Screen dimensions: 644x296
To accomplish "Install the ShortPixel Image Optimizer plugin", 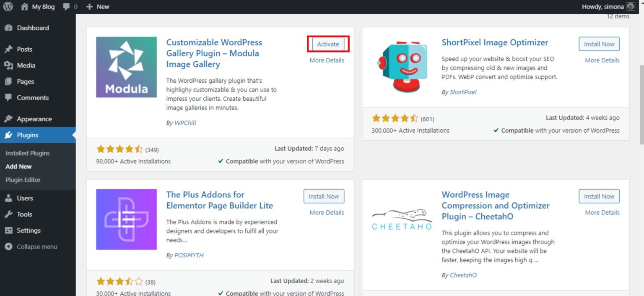I will pos(599,44).
